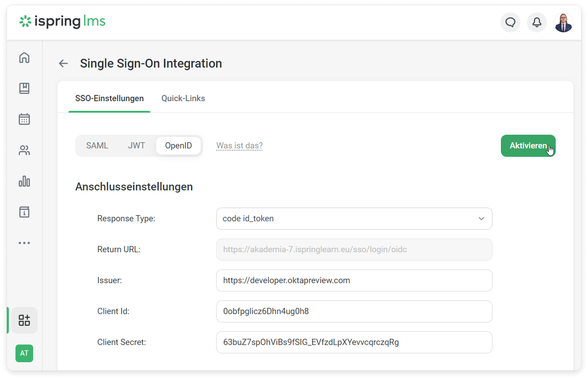Click the Aktivieren button
This screenshot has width=588, height=379.
[x=528, y=146]
